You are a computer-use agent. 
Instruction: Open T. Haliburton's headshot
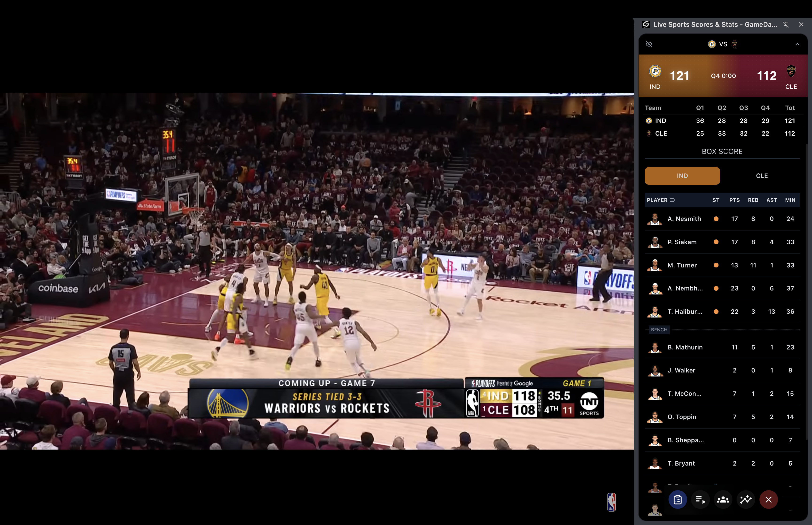pos(655,312)
